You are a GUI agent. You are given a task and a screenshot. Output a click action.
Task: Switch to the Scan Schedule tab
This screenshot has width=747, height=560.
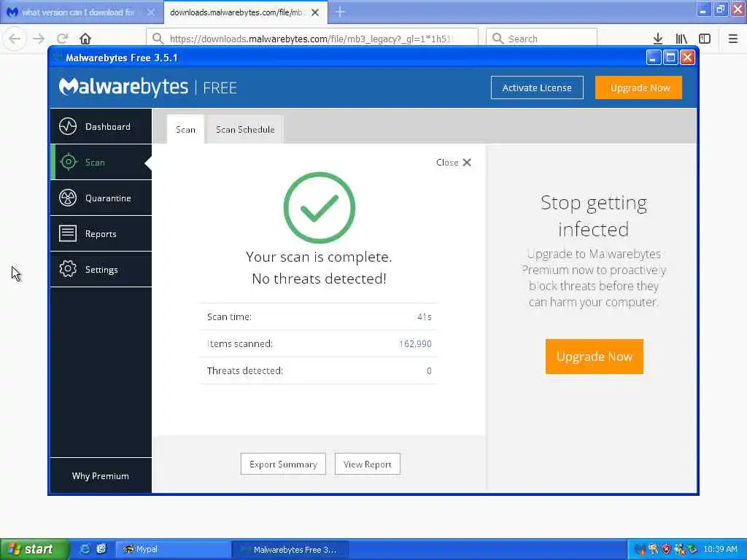[245, 130]
